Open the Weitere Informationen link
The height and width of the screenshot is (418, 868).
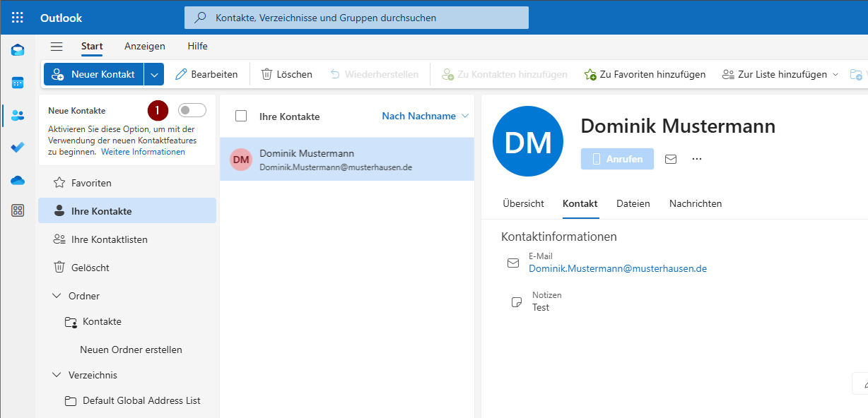143,152
